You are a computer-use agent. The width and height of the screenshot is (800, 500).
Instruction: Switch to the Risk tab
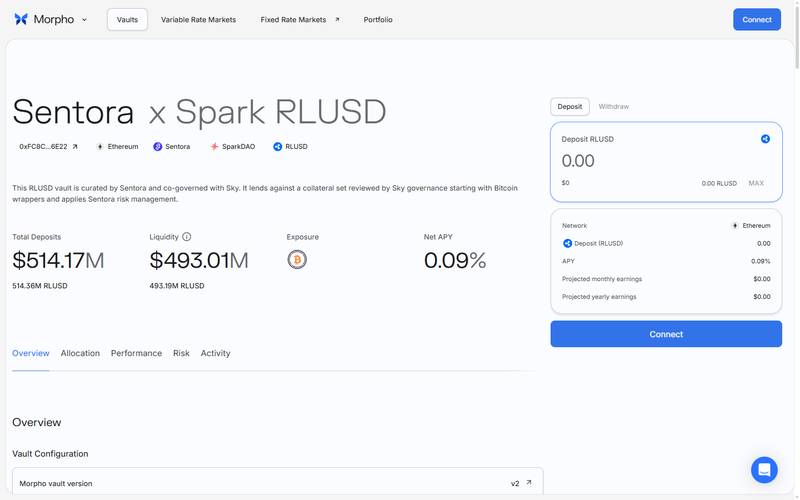click(181, 353)
